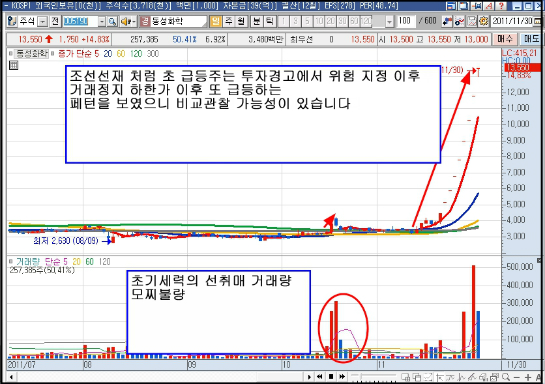The image size is (545, 384).
Task: Open the 주식 market dropdown arrow
Action: (42, 22)
